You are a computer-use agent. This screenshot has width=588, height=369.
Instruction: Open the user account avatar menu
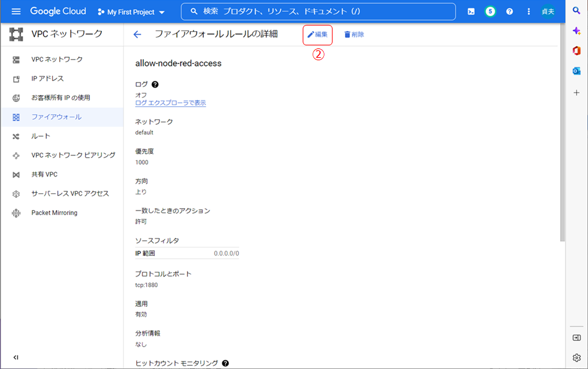[x=548, y=12]
